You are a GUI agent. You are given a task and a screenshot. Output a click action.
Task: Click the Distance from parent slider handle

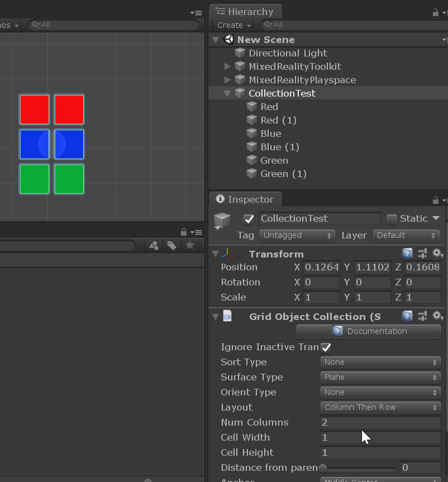click(322, 467)
